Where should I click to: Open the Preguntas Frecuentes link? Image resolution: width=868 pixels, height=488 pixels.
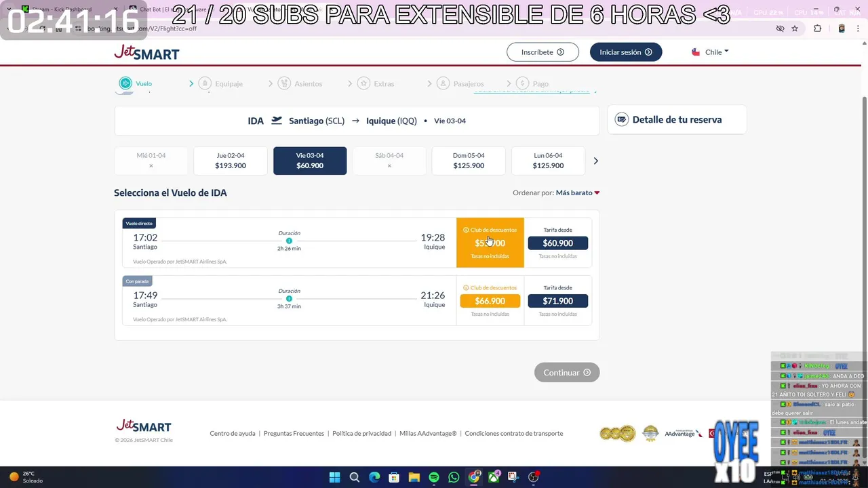(x=294, y=433)
